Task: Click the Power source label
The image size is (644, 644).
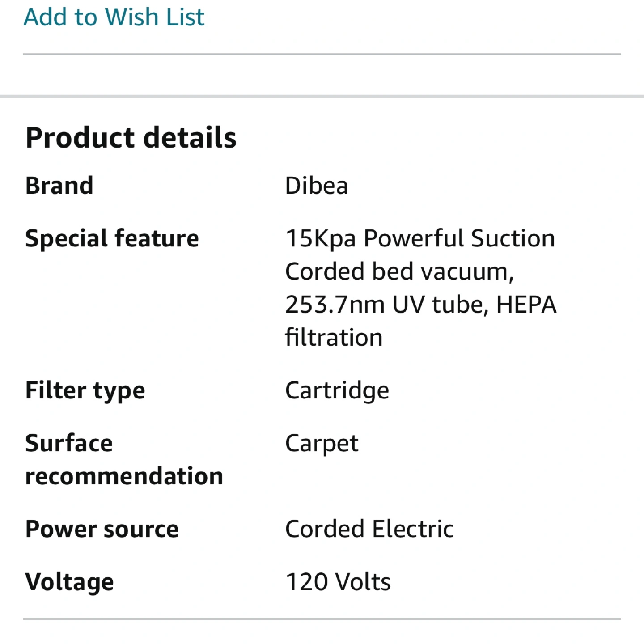Action: pos(102,529)
